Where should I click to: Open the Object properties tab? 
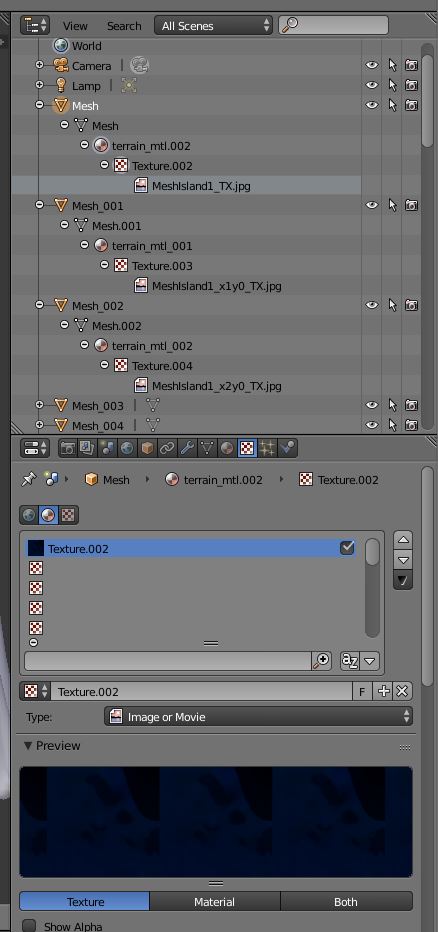tap(147, 448)
